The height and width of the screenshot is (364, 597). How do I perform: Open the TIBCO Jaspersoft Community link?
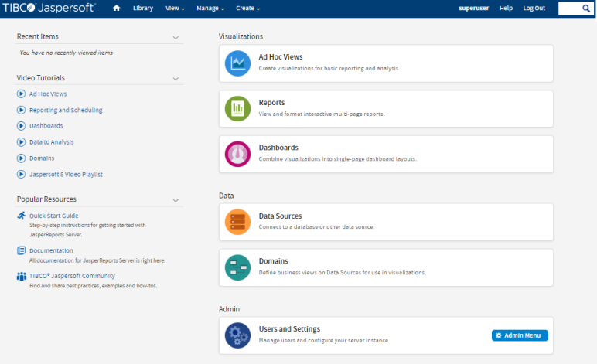(72, 276)
